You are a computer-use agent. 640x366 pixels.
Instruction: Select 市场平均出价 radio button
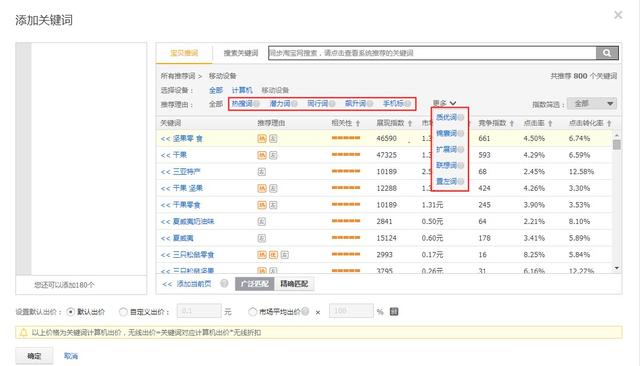pos(252,312)
